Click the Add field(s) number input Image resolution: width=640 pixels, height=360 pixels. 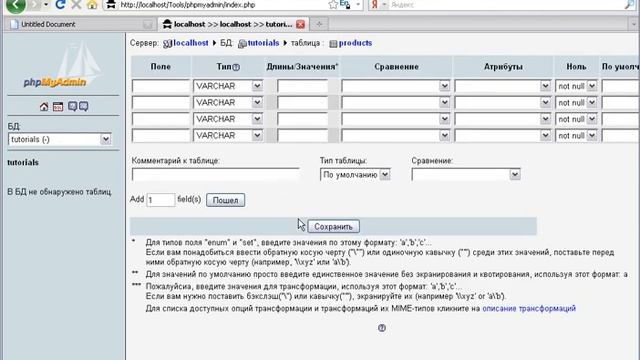pos(160,200)
